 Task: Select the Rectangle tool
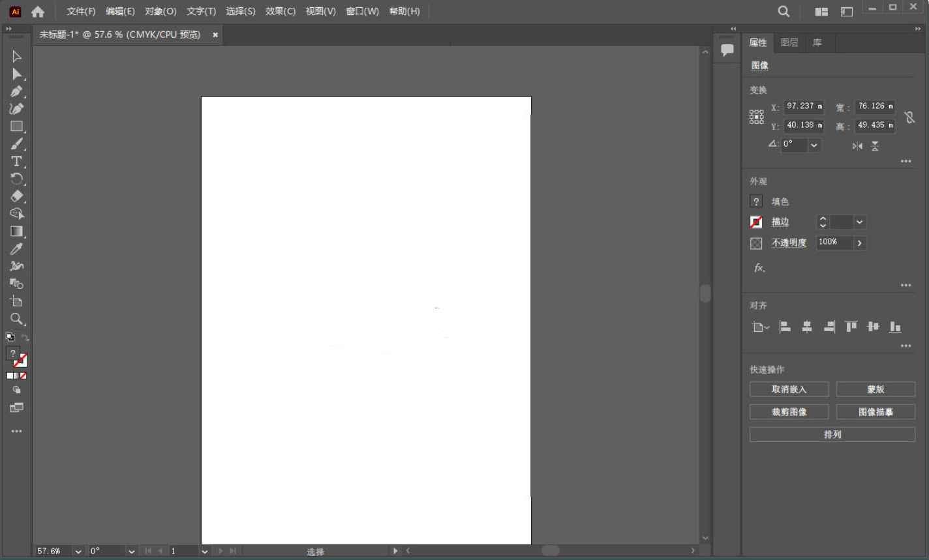pos(17,126)
